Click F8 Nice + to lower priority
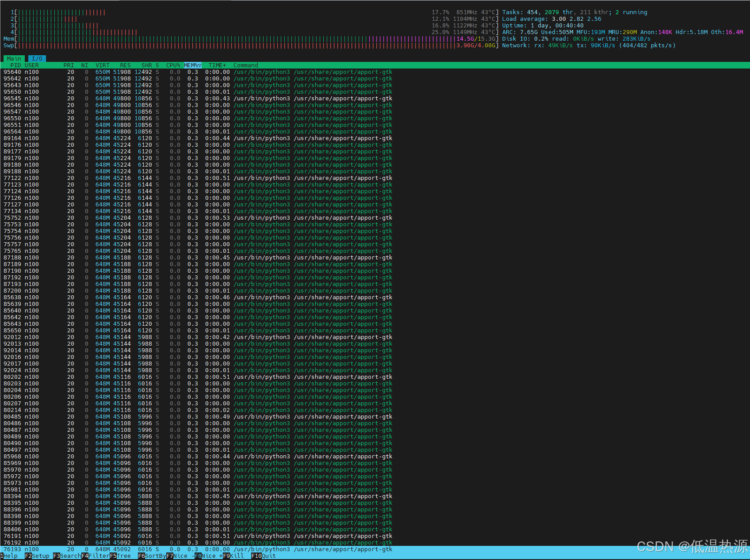This screenshot has height=560, width=750. pos(209,556)
